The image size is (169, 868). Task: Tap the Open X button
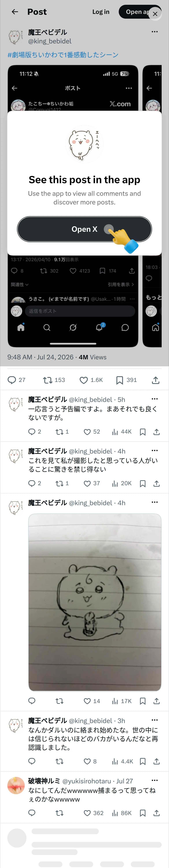pyautogui.click(x=84, y=229)
